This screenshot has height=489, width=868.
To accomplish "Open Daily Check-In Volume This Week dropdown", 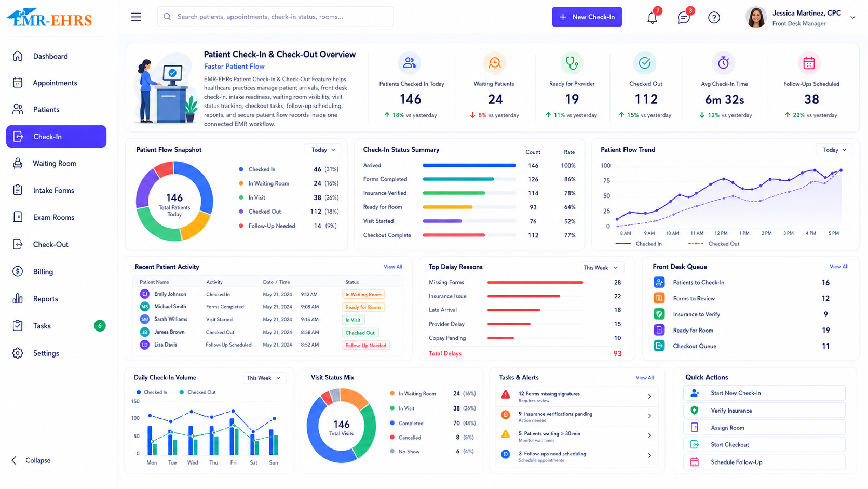I will coord(264,378).
